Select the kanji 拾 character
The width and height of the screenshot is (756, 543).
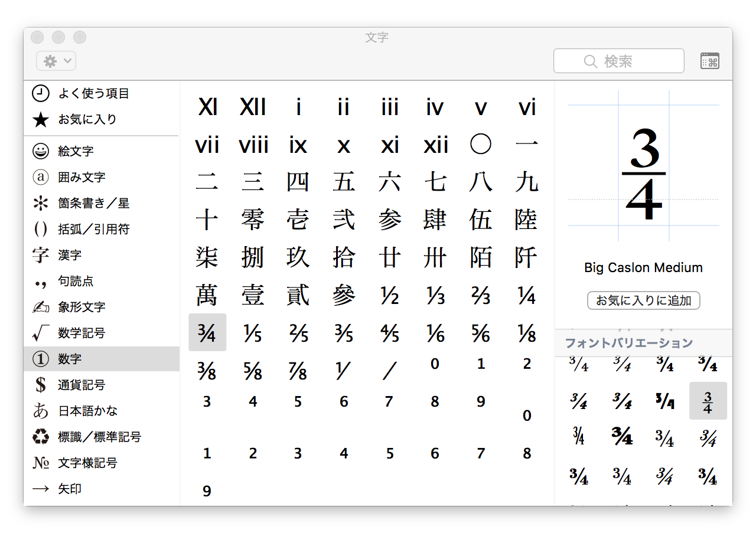coord(344,257)
